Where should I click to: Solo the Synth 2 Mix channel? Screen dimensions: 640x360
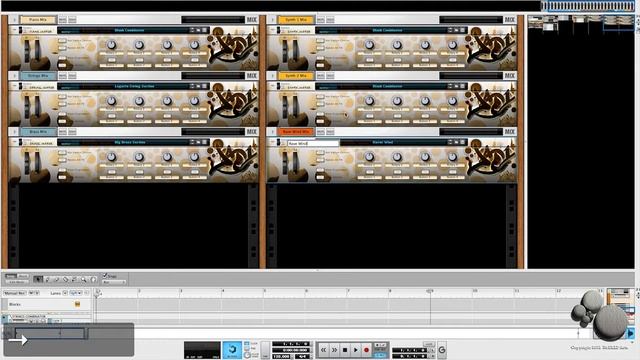[x=330, y=76]
